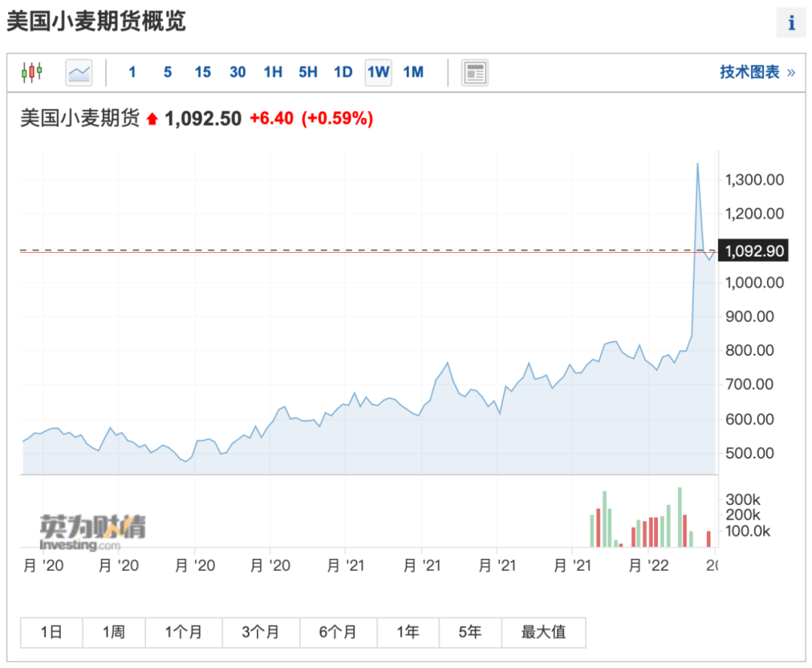The height and width of the screenshot is (668, 812).
Task: Click the Investing.com watermark logo
Action: pos(93,533)
